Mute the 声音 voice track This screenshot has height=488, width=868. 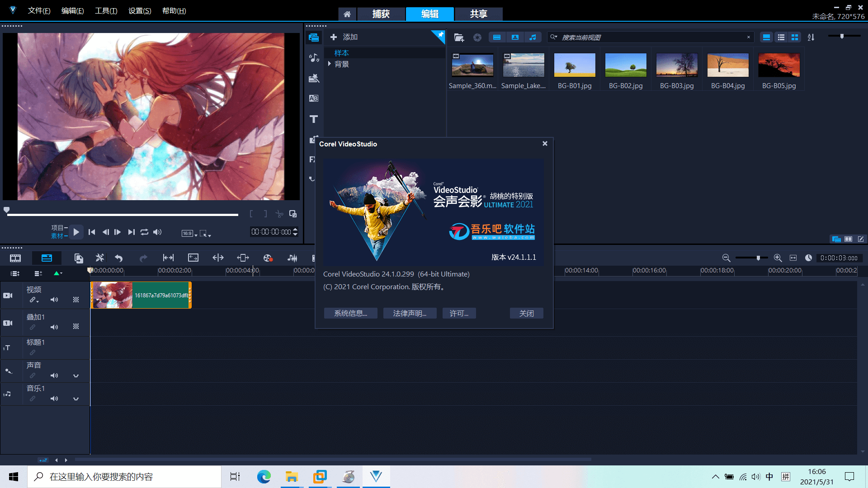pyautogui.click(x=54, y=375)
